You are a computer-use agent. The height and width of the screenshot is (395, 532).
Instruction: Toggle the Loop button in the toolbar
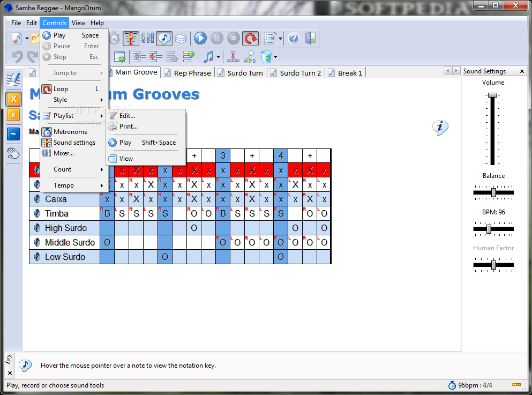click(251, 39)
